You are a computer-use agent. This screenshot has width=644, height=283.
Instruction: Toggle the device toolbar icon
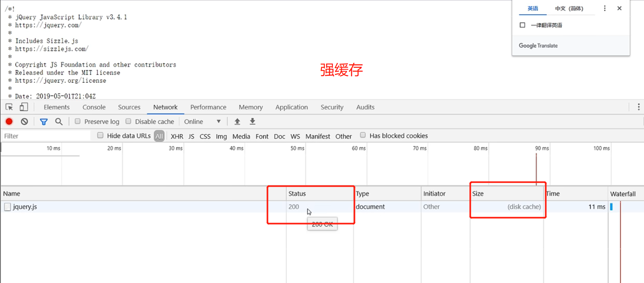pyautogui.click(x=24, y=107)
